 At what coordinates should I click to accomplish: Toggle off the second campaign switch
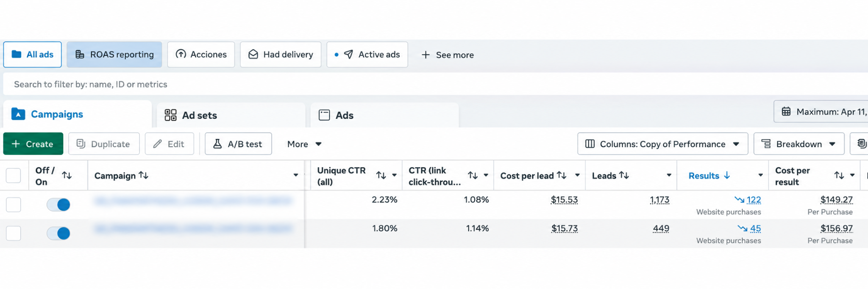pyautogui.click(x=58, y=233)
